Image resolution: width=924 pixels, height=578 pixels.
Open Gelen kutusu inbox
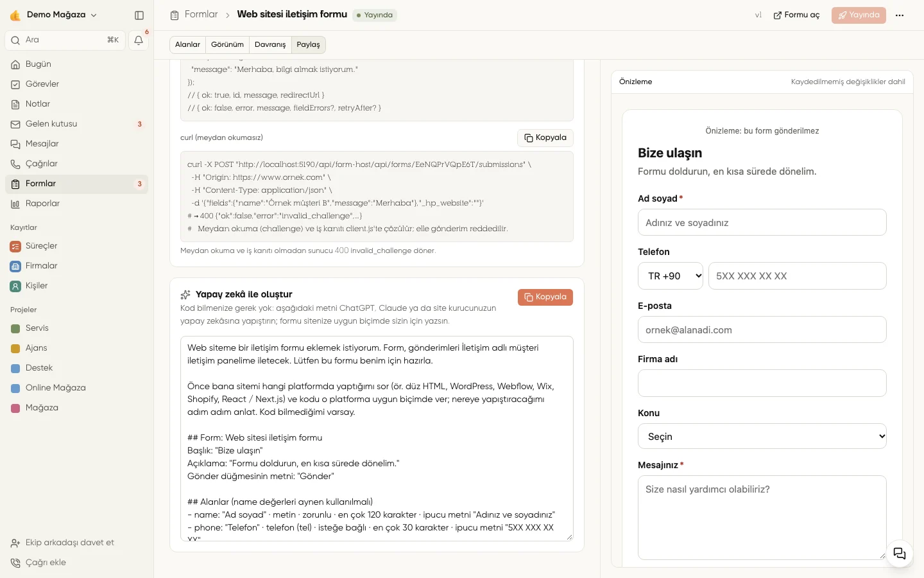(76, 124)
